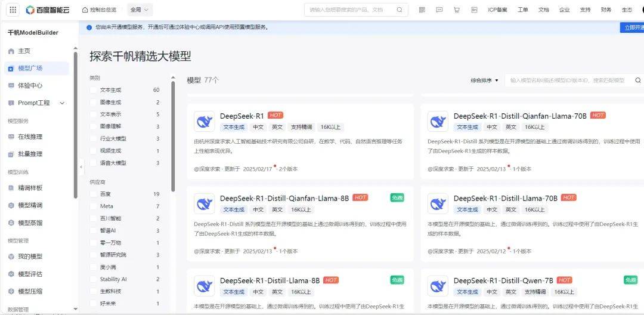This screenshot has height=315, width=644.
Task: Click DeepSeek-R1-Distill-Qianfan-Llama-8B whale logo
Action: [204, 203]
